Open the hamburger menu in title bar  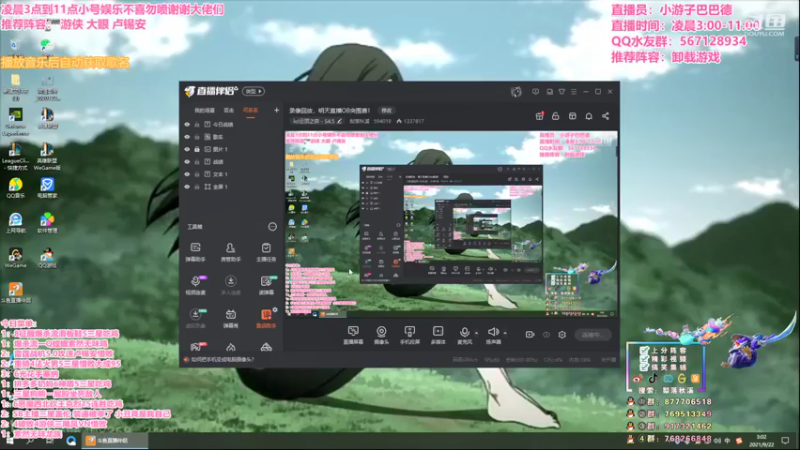tap(573, 91)
